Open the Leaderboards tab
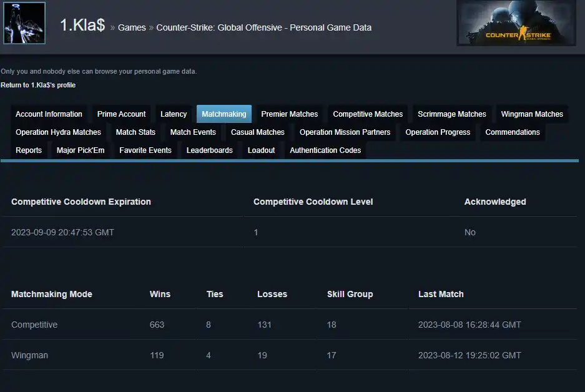585x392 pixels. 210,150
